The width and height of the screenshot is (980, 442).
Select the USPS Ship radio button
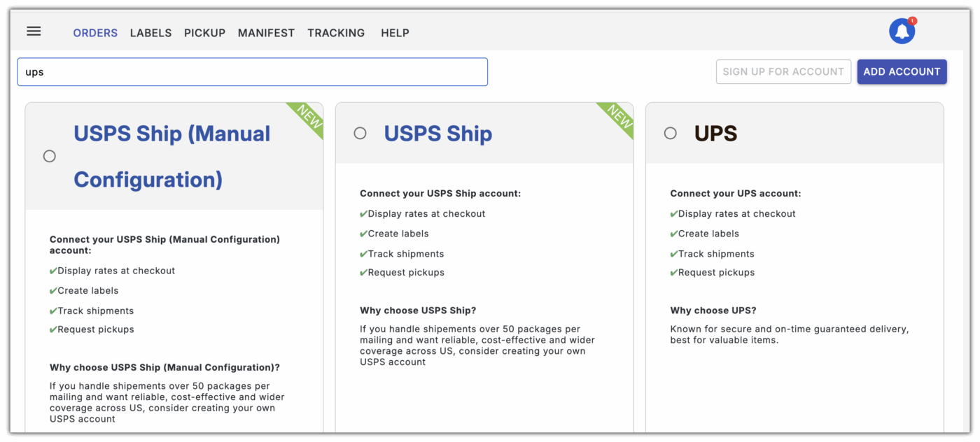click(360, 133)
